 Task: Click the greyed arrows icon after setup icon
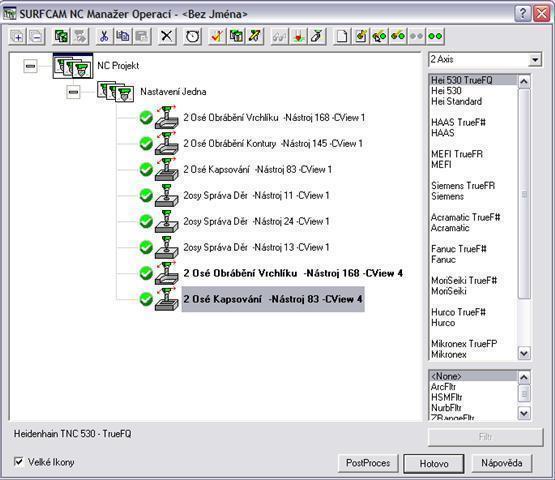tap(80, 36)
